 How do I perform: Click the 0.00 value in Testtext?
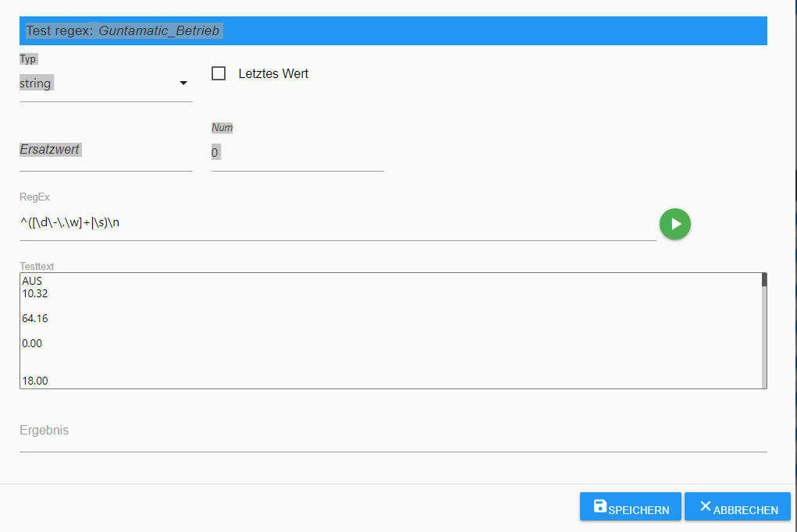coord(32,343)
